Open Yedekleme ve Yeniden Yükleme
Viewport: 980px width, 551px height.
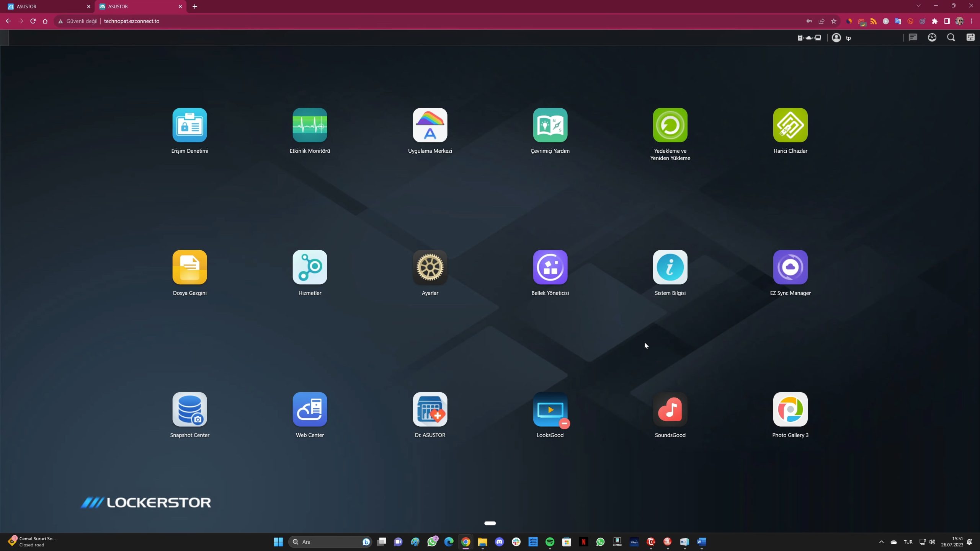(x=670, y=125)
